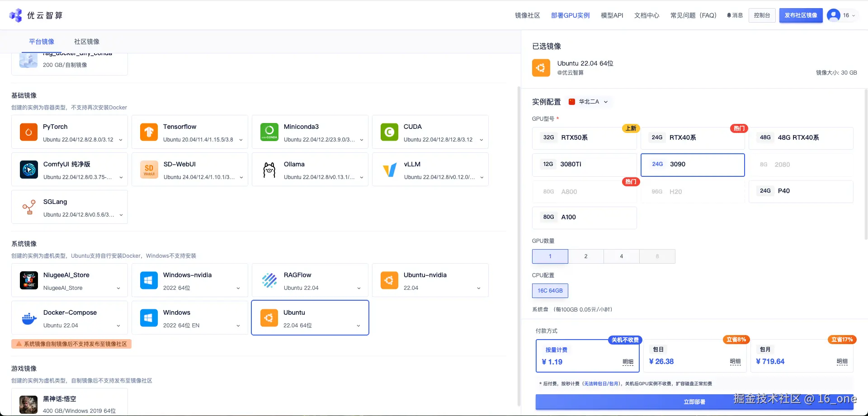
Task: Click the China flag region icon
Action: [572, 102]
